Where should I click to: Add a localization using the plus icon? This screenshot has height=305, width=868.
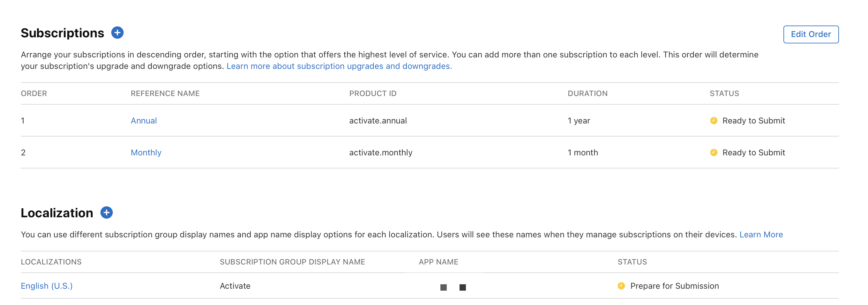(107, 213)
